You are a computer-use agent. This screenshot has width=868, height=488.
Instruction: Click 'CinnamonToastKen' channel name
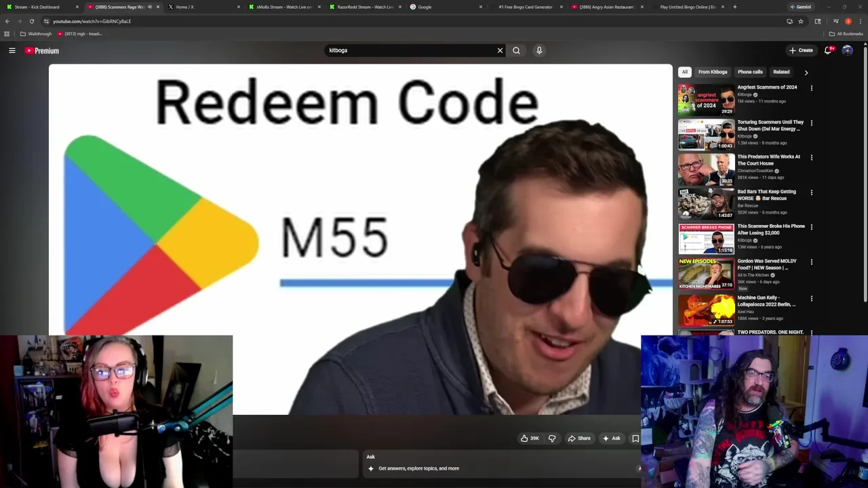[755, 171]
